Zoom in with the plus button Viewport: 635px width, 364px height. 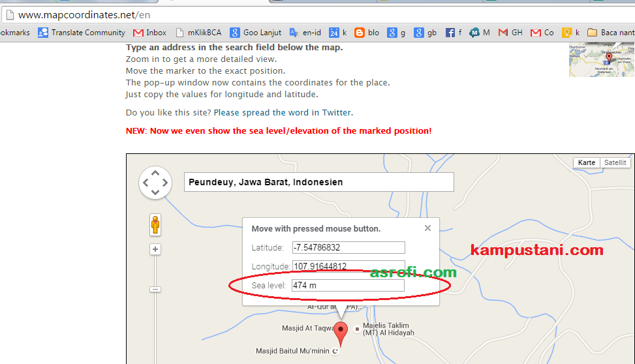pyautogui.click(x=155, y=249)
